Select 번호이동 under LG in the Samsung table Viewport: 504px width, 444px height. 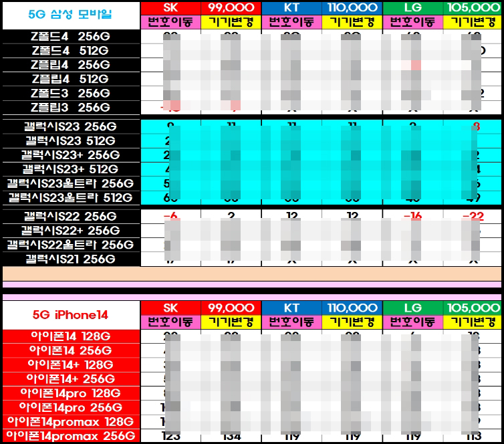(x=412, y=22)
